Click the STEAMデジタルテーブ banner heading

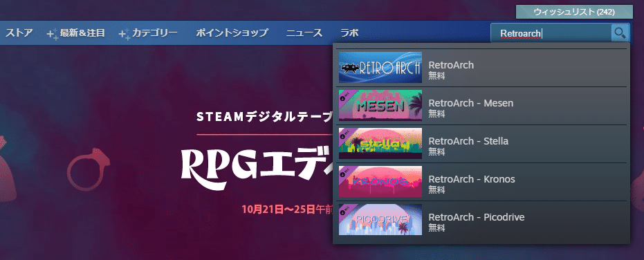(264, 117)
